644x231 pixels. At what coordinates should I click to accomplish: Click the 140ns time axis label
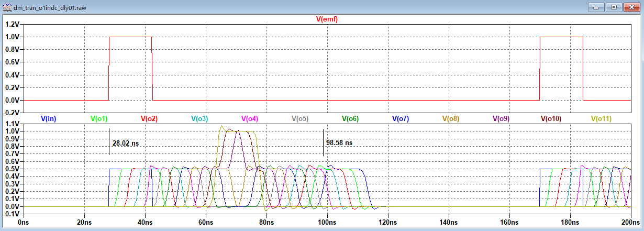[448, 222]
